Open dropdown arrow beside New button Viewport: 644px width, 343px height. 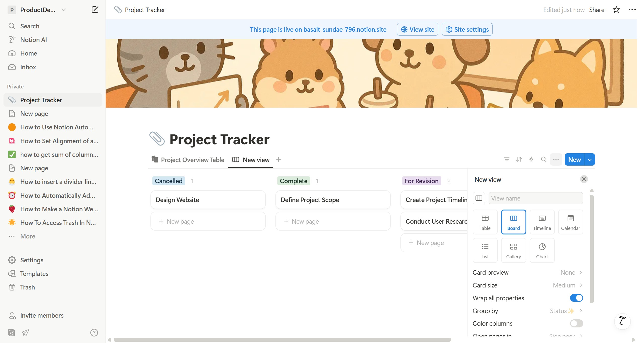click(590, 160)
